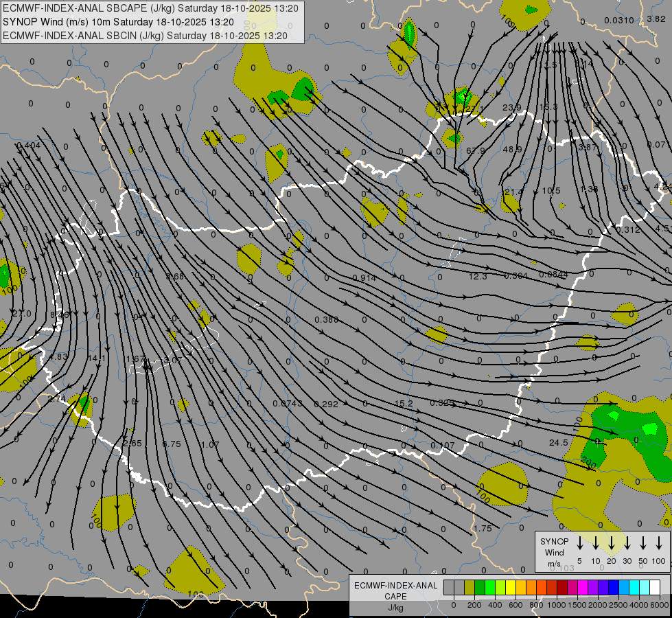Click the 0.914 value on the map

[x=364, y=277]
